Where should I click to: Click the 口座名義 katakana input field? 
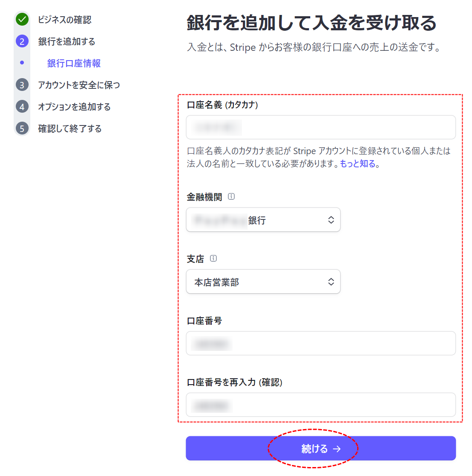click(x=321, y=127)
